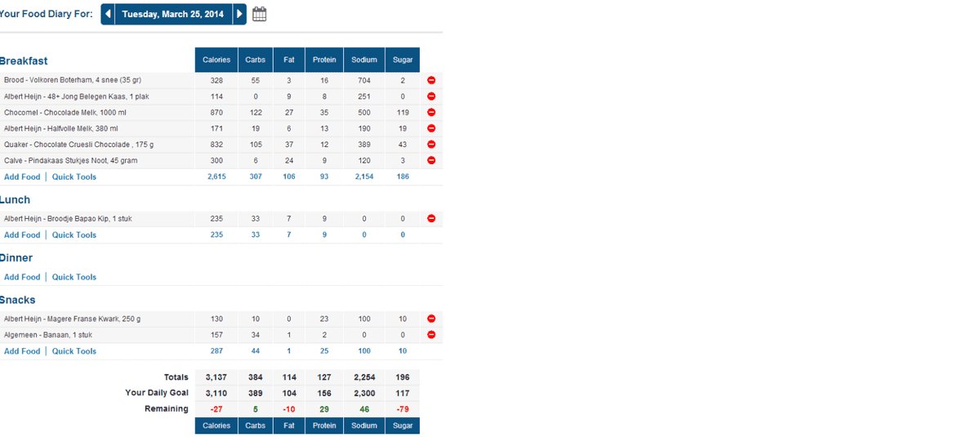Go to the next day arrow

(x=239, y=14)
